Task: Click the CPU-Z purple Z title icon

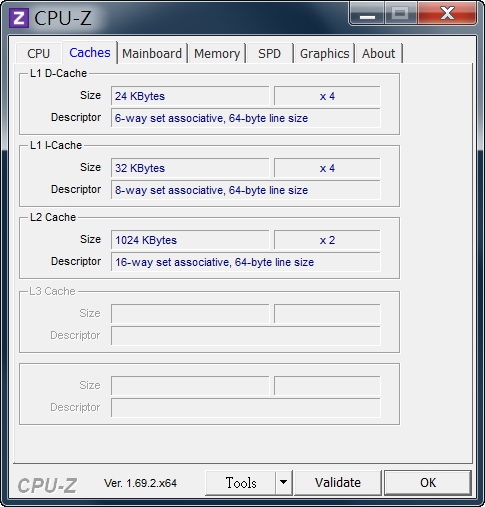Action: (x=19, y=18)
